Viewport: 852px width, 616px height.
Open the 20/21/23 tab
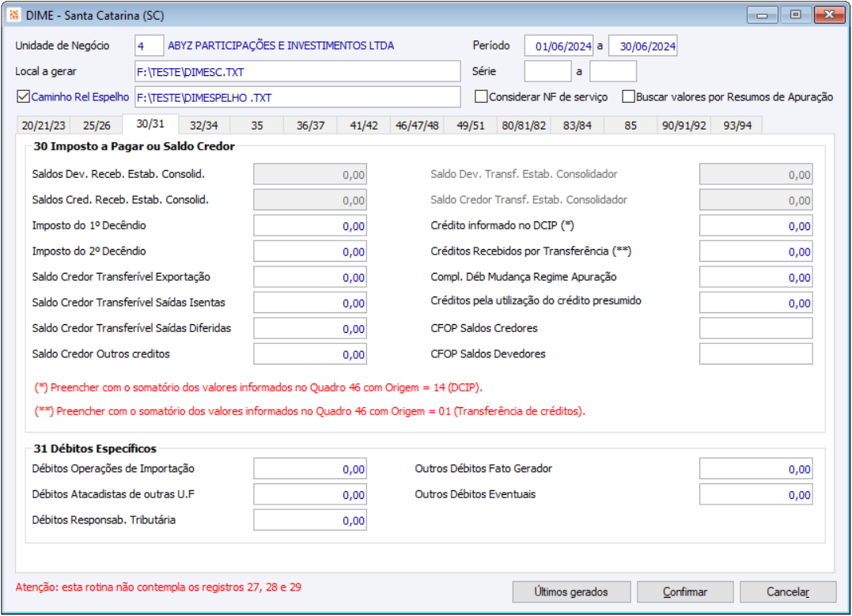click(x=44, y=126)
